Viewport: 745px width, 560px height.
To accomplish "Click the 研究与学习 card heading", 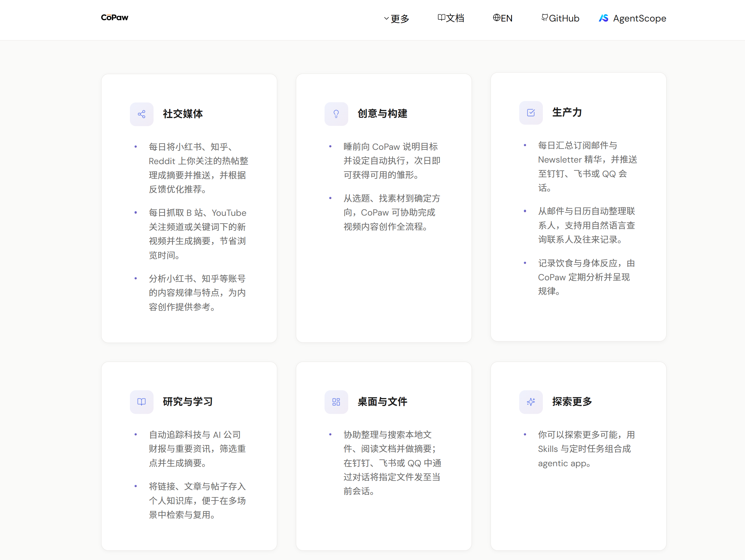I will [187, 401].
